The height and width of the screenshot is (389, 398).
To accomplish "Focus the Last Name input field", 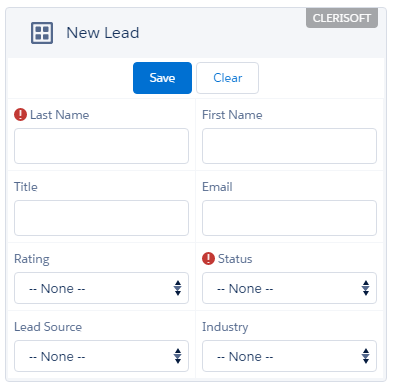I will coord(101,146).
